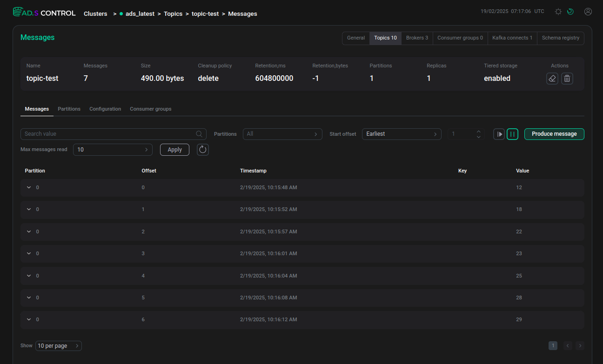The width and height of the screenshot is (603, 364).
Task: Expand message row with offset 1
Action: (x=29, y=209)
